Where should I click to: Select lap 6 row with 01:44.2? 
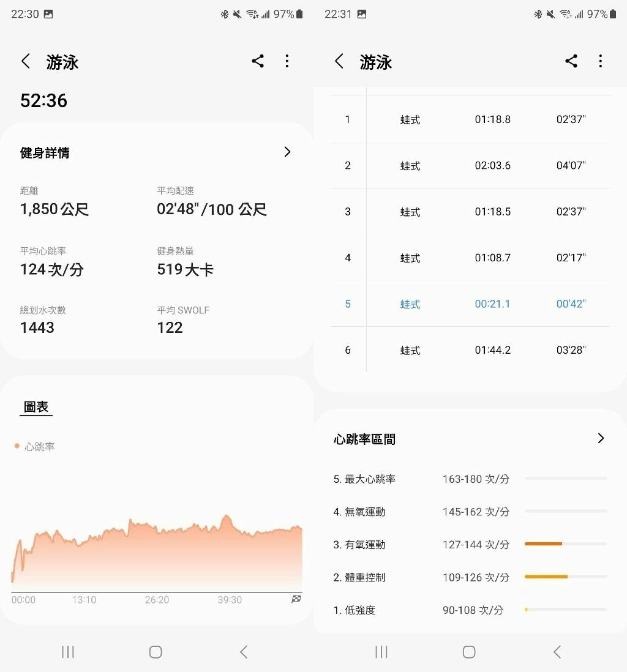tap(470, 349)
